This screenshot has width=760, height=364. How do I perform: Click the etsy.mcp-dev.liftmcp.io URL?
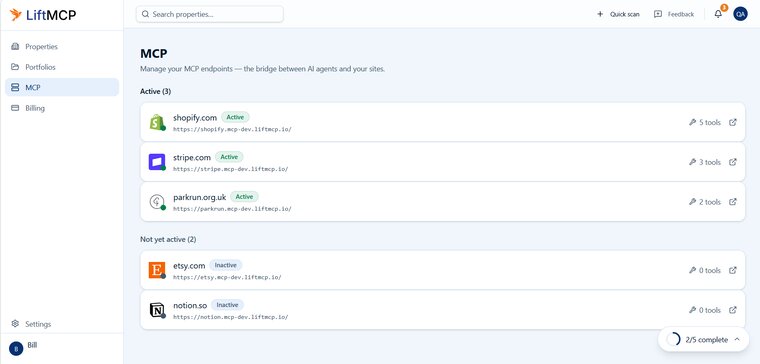click(x=227, y=278)
